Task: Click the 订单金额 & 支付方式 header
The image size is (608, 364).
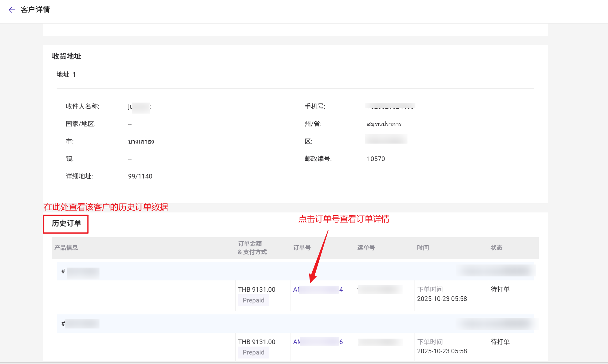Action: [252, 248]
